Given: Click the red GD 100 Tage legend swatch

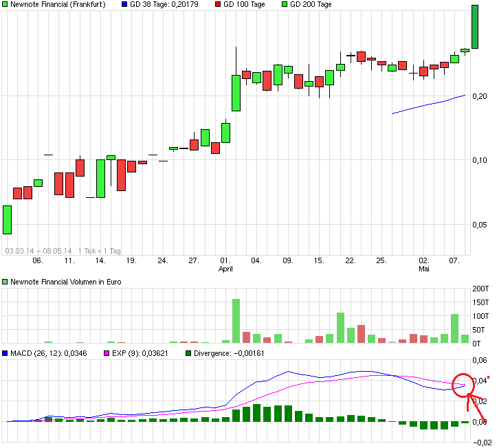Looking at the screenshot, I should point(218,5).
